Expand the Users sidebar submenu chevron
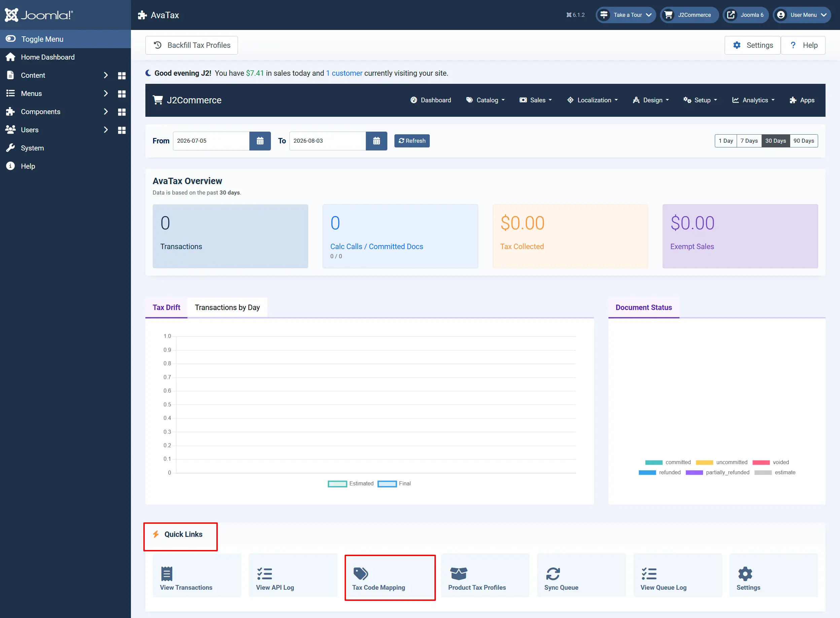Viewport: 840px width, 618px height. (106, 130)
